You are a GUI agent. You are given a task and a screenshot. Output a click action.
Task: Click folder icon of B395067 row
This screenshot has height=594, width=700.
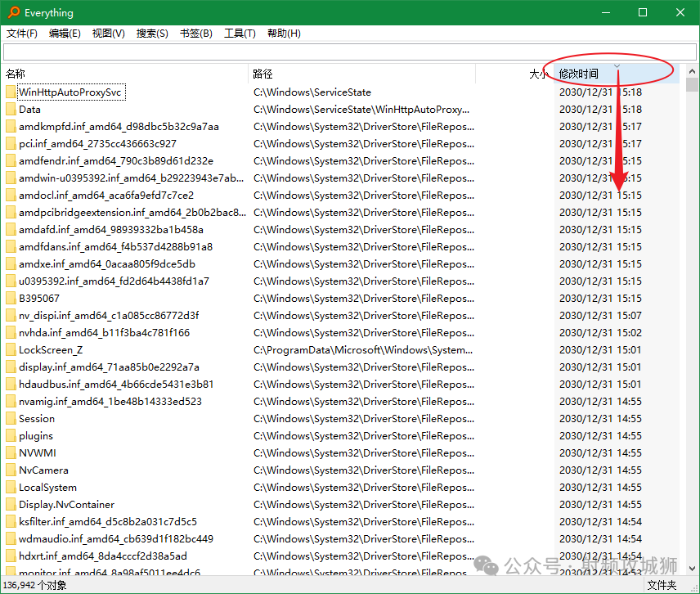[x=11, y=299]
